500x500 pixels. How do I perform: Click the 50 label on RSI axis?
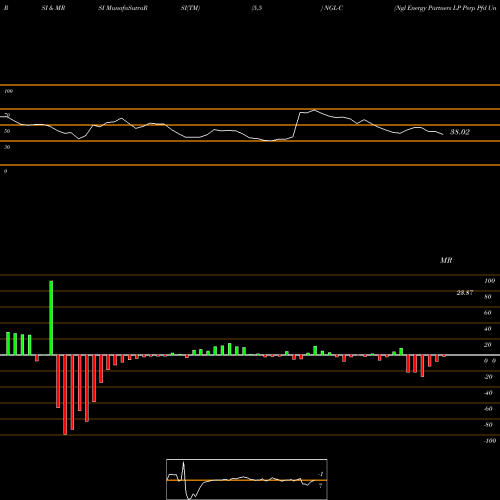(x=7, y=131)
